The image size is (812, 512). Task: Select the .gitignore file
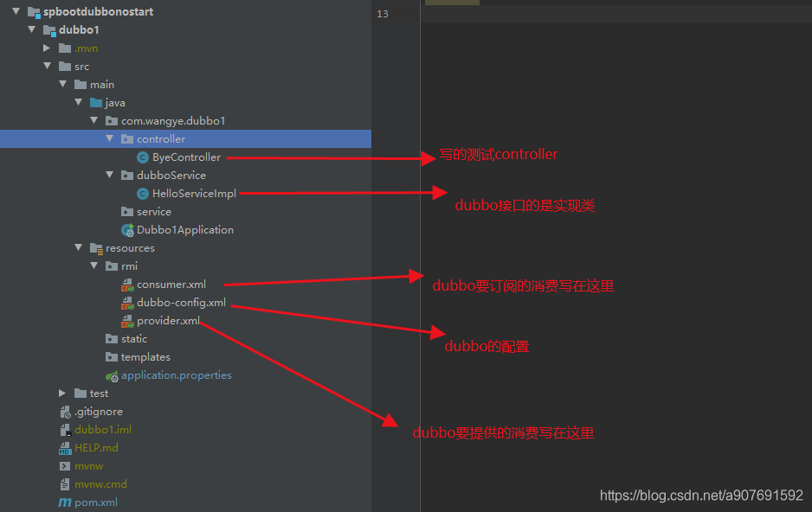(x=99, y=412)
